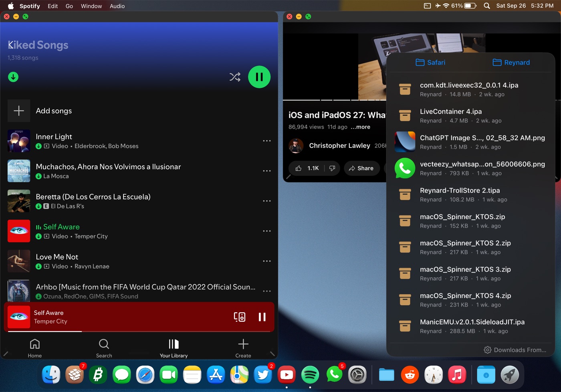Like the video with thumbs up
Screen dimensions: 561x392
click(307, 168)
